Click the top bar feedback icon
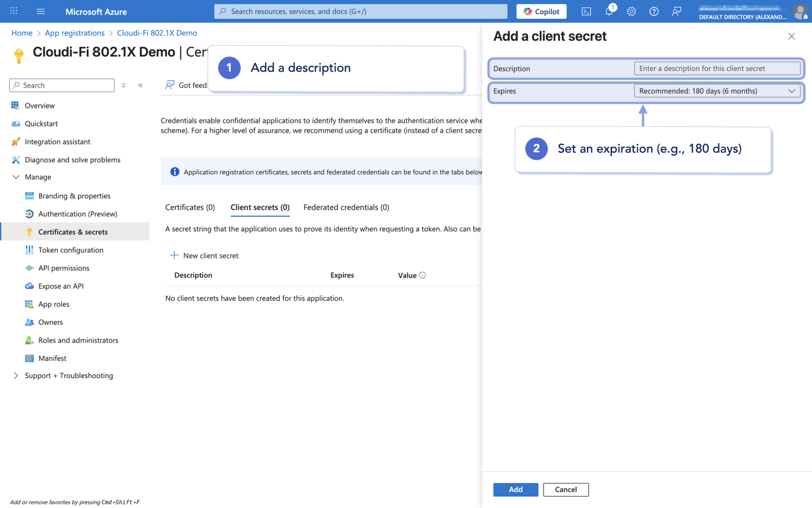Image resolution: width=812 pixels, height=508 pixels. pyautogui.click(x=677, y=11)
